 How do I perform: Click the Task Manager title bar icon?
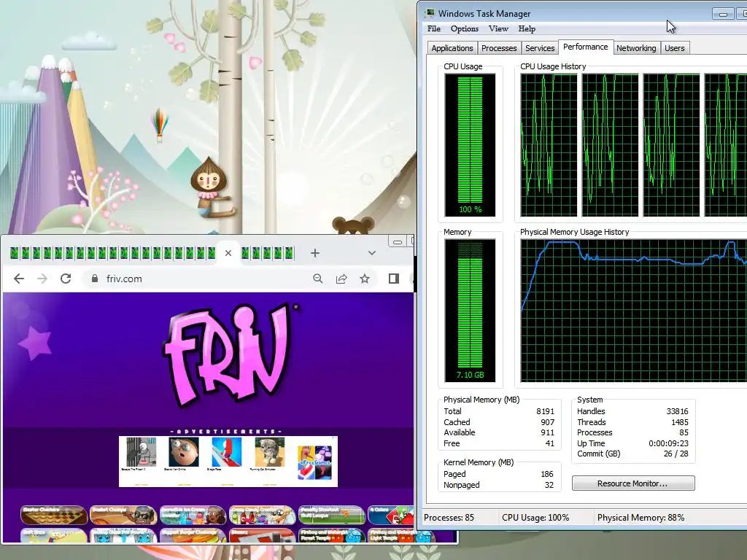(430, 13)
